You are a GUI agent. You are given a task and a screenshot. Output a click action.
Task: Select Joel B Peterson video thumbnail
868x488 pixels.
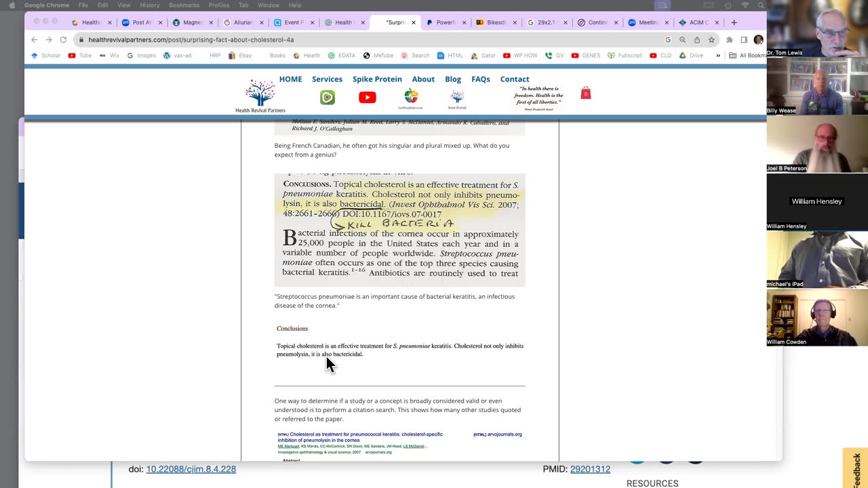817,144
